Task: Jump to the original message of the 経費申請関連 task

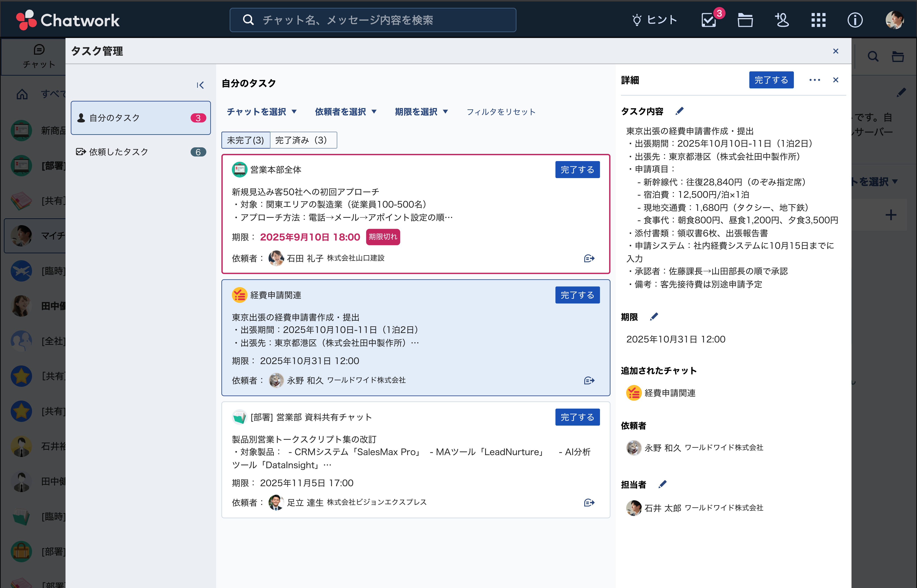Action: [589, 380]
